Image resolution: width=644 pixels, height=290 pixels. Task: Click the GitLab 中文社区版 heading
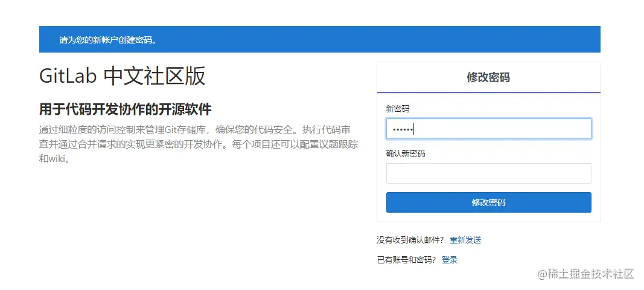[x=122, y=76]
